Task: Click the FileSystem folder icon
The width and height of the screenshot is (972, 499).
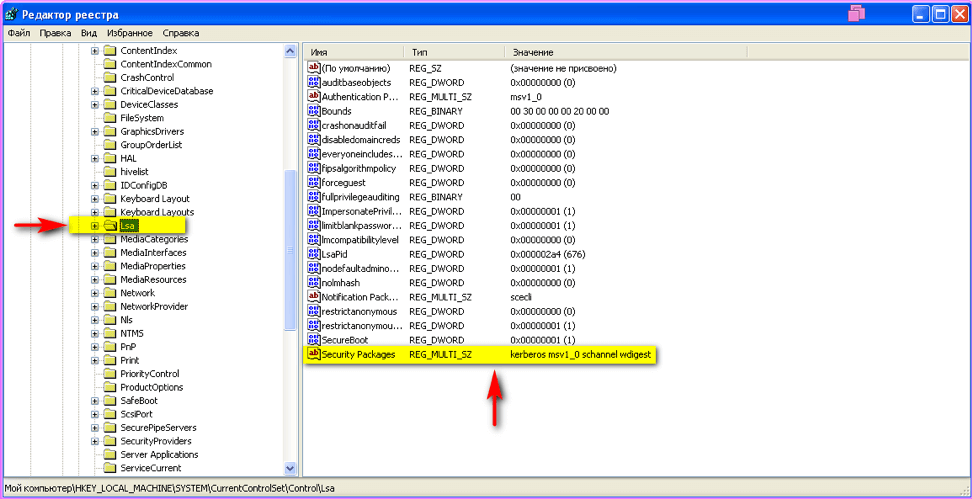Action: [110, 118]
